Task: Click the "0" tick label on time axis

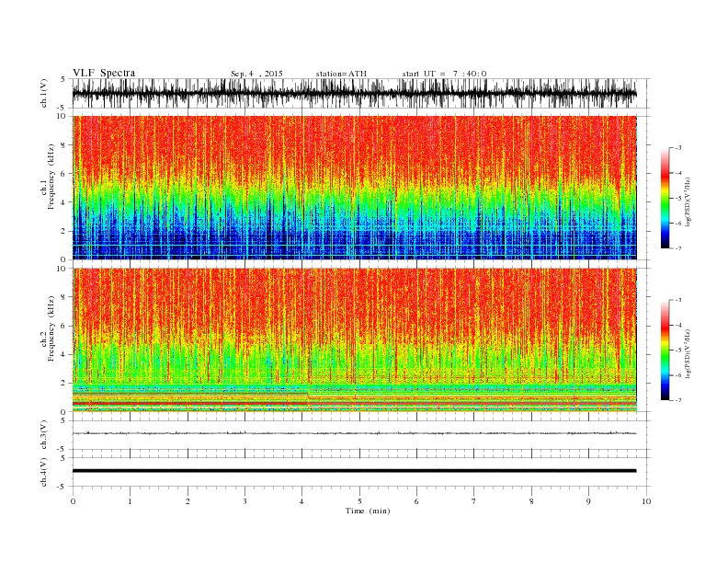Action: (x=73, y=501)
